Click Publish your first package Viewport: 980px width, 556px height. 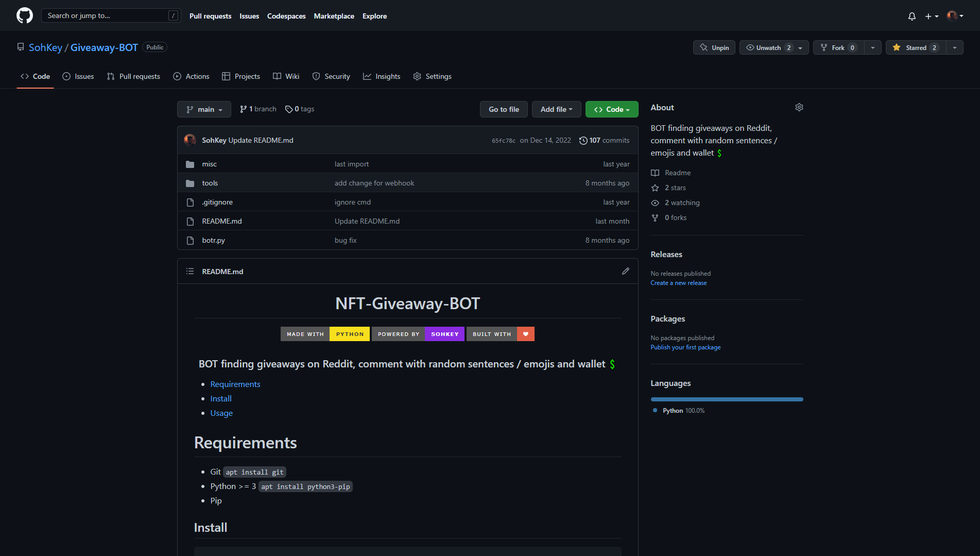[x=685, y=347]
